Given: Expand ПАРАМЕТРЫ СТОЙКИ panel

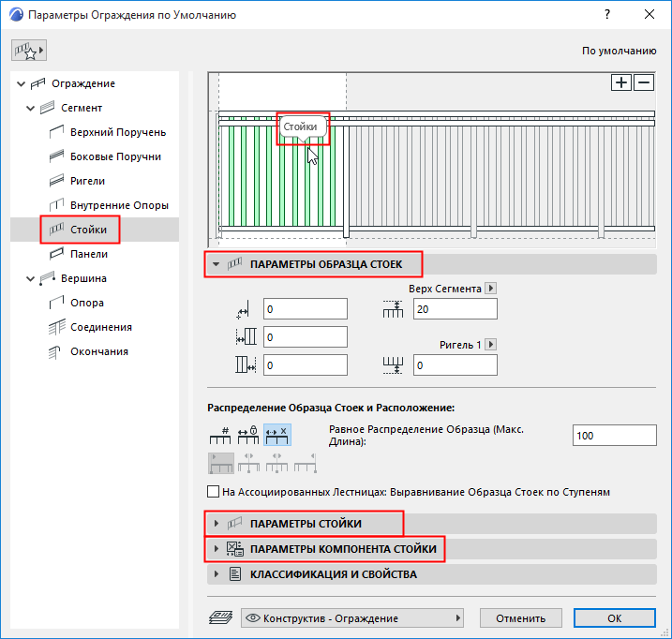Looking at the screenshot, I should [216, 524].
